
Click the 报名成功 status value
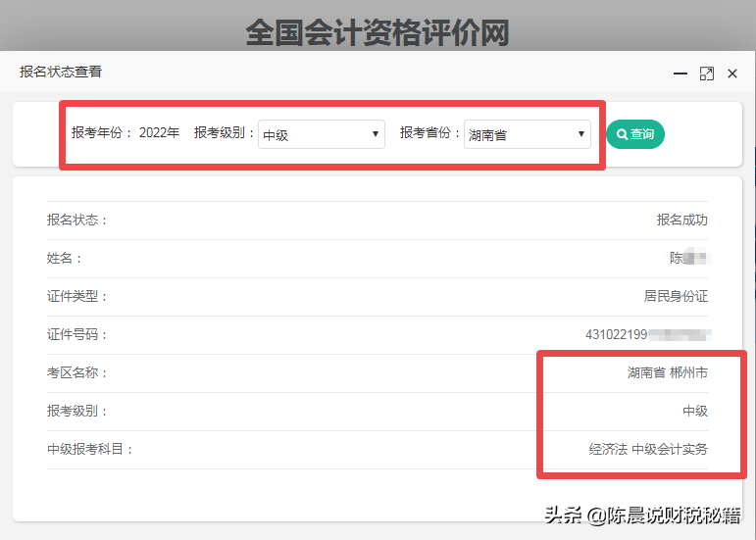[681, 221]
